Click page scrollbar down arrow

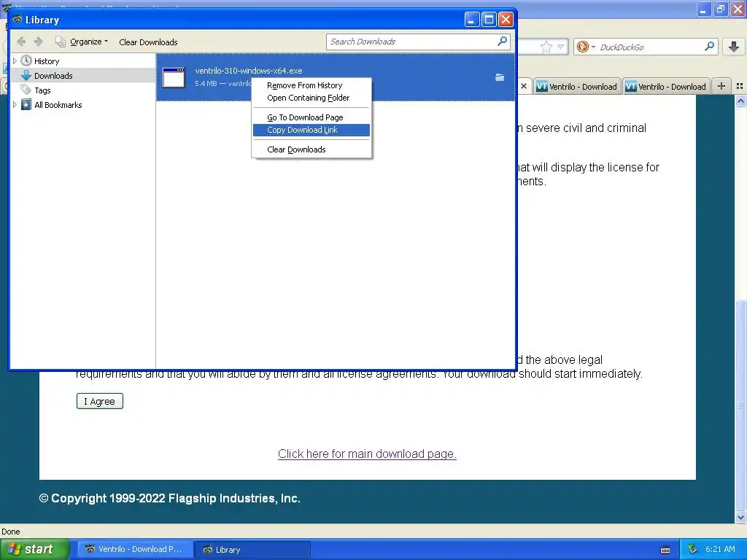[x=740, y=517]
